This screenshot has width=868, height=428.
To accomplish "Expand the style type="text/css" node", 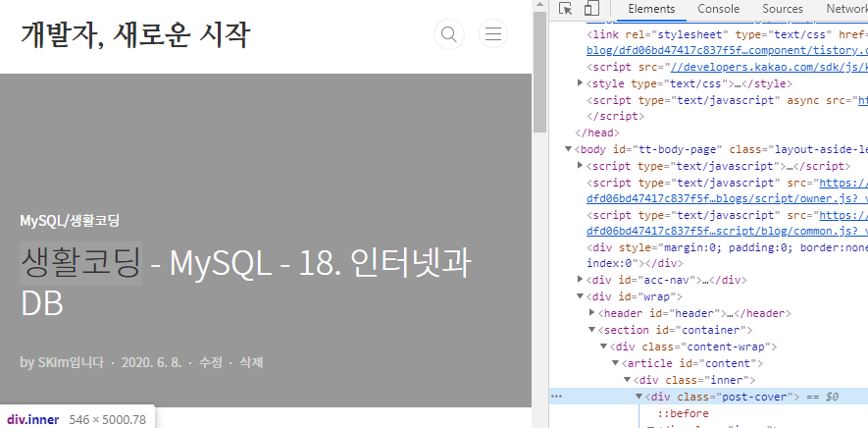I will point(581,83).
